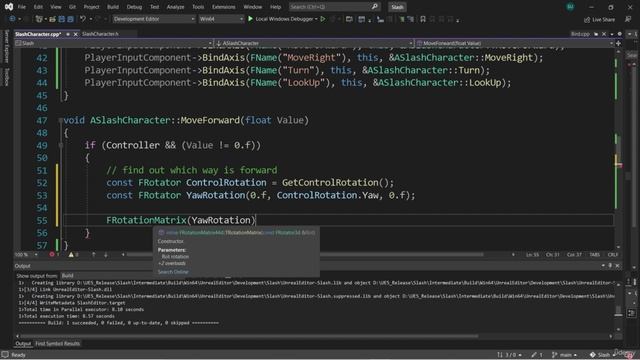Click the main branch in status bar
The image size is (640, 360).
coord(564,355)
